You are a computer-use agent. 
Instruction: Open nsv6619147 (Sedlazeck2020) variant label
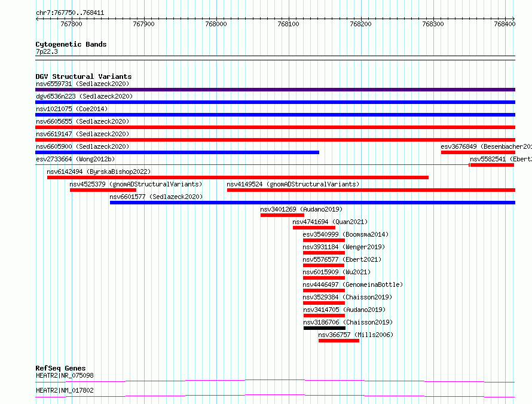coord(82,134)
